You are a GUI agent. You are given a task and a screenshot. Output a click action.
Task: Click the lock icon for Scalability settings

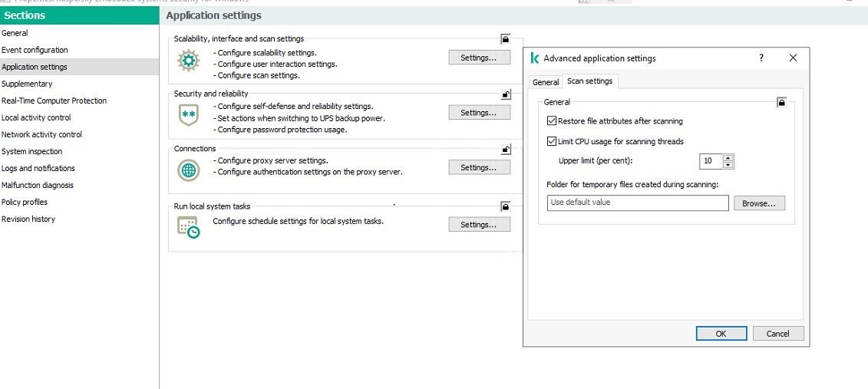[506, 38]
